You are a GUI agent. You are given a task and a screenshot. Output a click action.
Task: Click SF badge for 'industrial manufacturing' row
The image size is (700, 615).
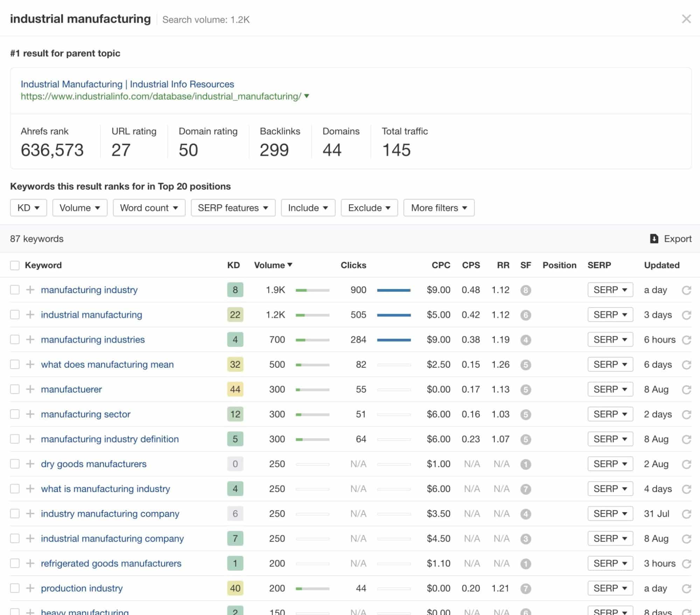525,315
